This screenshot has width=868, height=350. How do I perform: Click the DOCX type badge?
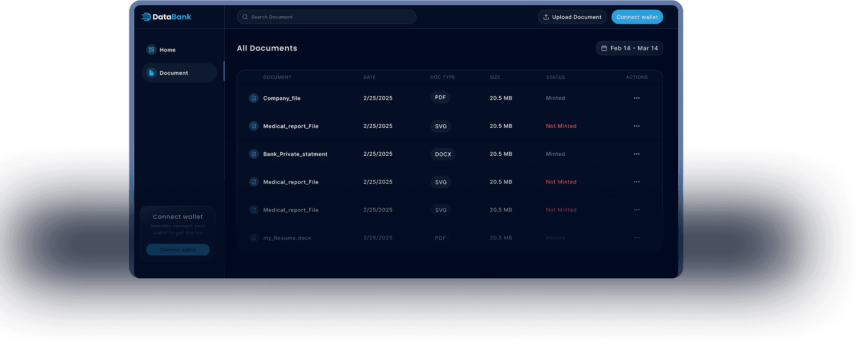click(443, 154)
